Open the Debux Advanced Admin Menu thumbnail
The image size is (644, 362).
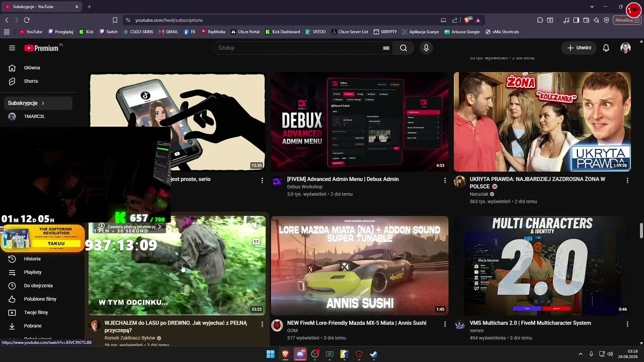click(360, 122)
